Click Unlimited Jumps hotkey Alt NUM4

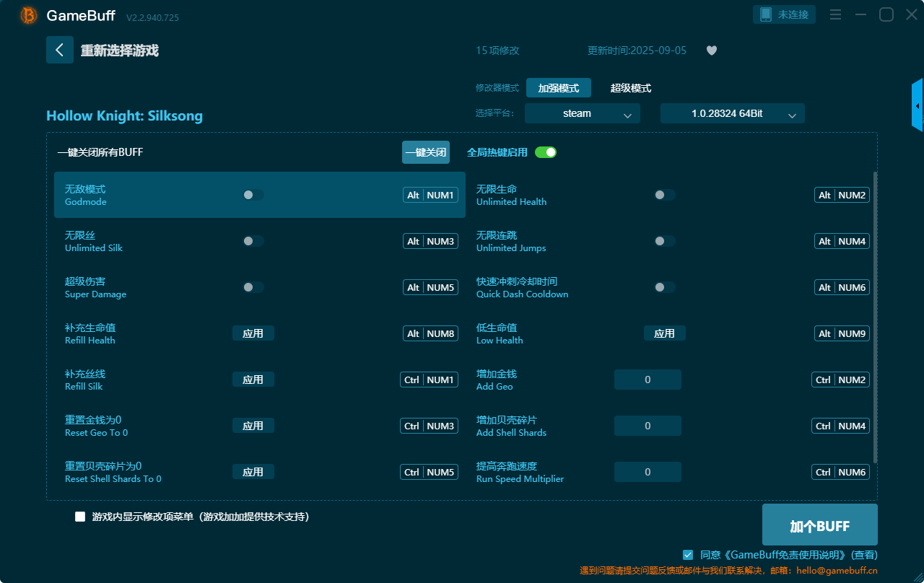click(842, 241)
